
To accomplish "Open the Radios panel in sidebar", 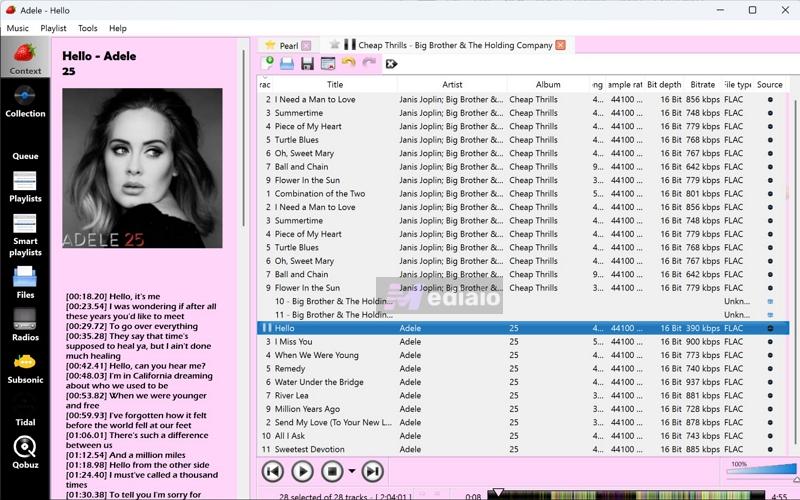I will click(25, 324).
